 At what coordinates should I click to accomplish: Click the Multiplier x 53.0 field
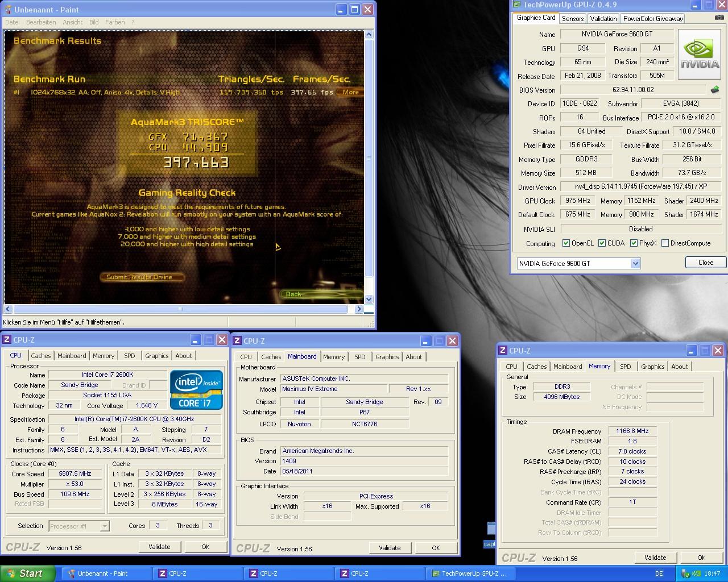(75, 484)
